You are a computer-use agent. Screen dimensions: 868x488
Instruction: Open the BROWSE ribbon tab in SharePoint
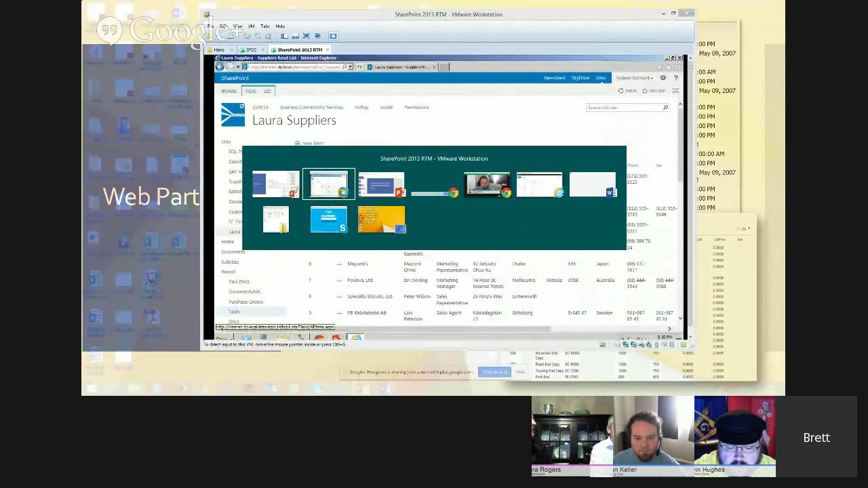[229, 91]
